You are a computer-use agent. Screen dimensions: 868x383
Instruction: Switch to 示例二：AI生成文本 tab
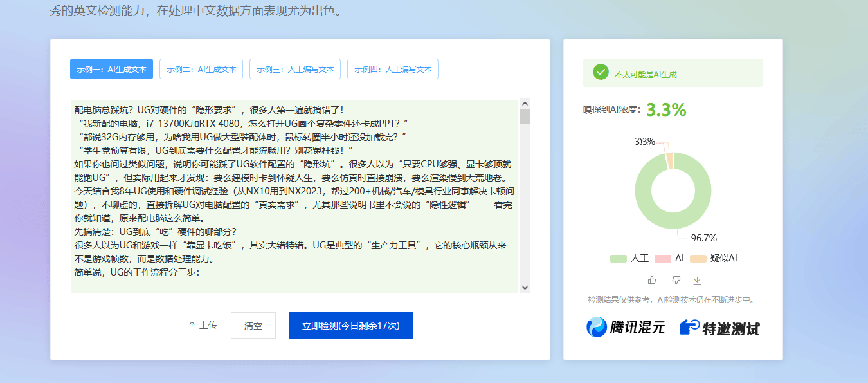click(x=201, y=69)
